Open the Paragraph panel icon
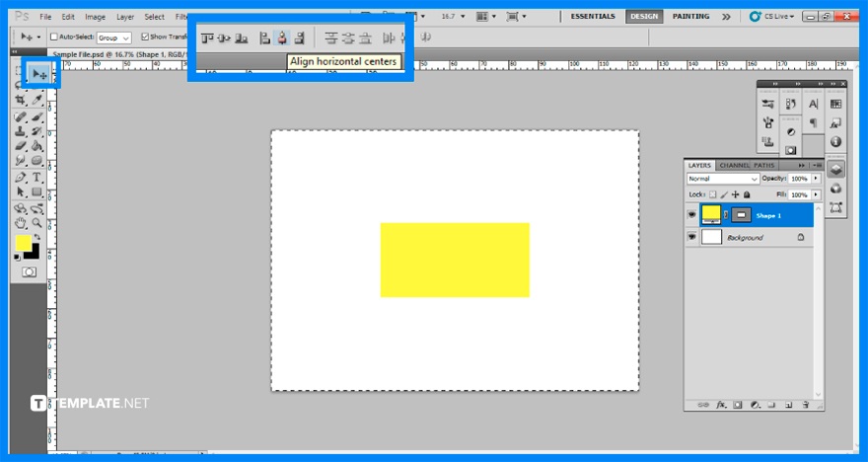The height and width of the screenshot is (462, 868). (813, 123)
